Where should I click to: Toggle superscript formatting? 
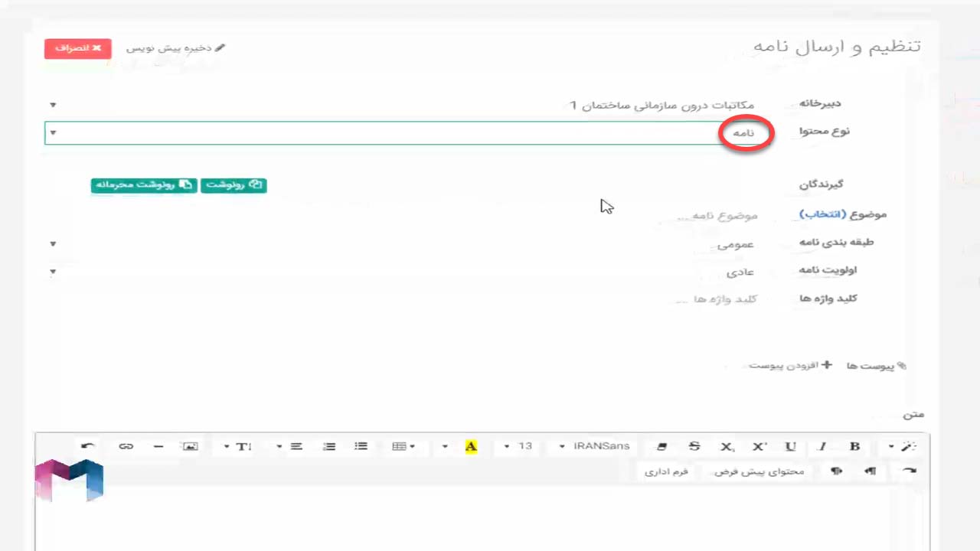[759, 446]
